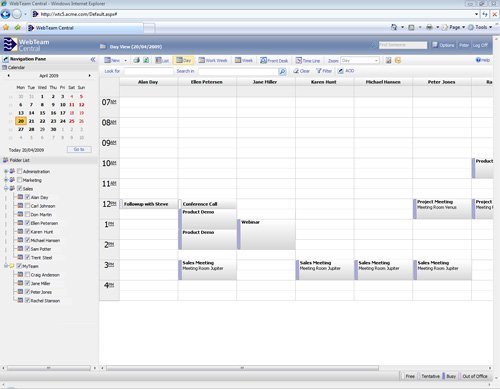The height and width of the screenshot is (389, 500).
Task: Select April 22 in mini calendar
Action: (x=42, y=121)
